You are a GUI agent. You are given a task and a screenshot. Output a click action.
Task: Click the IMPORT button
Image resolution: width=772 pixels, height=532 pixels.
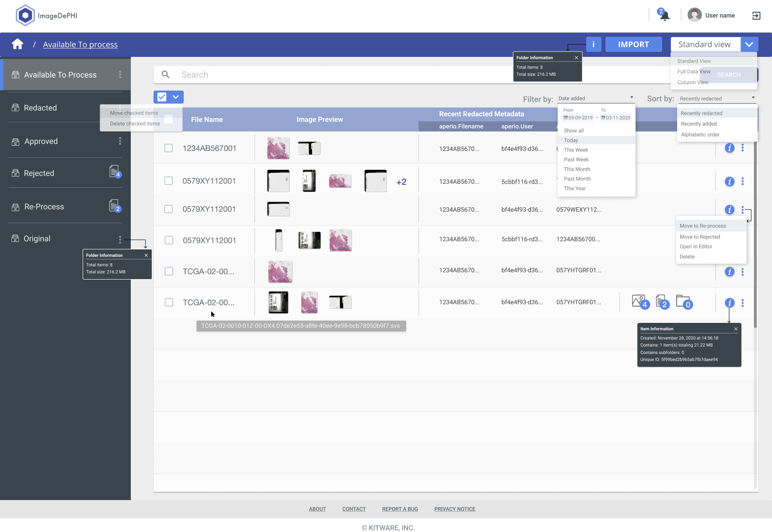coord(633,44)
